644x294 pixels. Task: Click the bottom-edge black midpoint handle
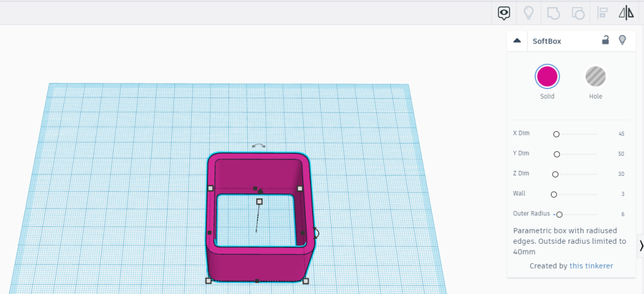(257, 281)
